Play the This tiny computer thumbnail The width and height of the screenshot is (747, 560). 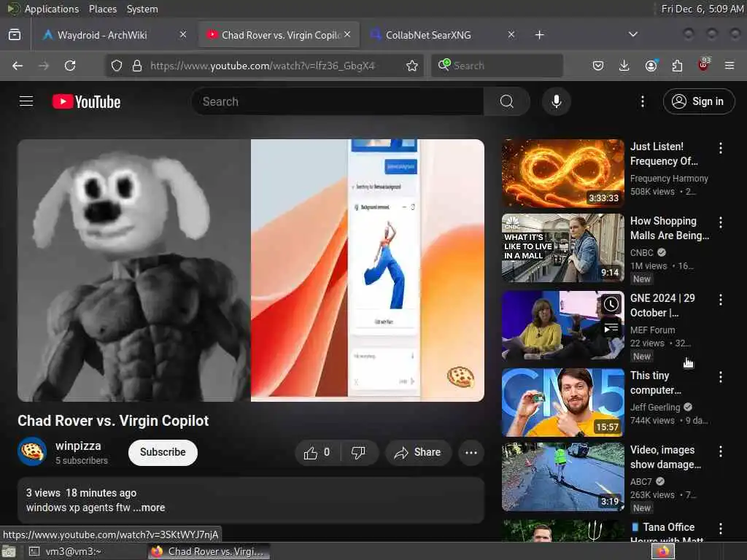coord(562,402)
